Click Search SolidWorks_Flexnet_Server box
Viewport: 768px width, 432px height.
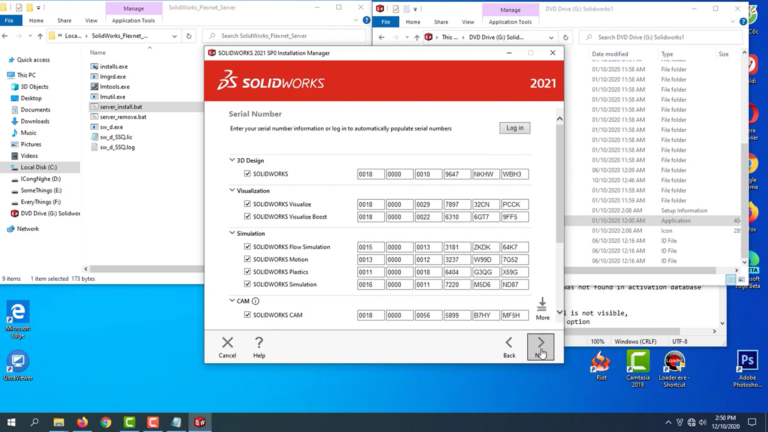286,36
